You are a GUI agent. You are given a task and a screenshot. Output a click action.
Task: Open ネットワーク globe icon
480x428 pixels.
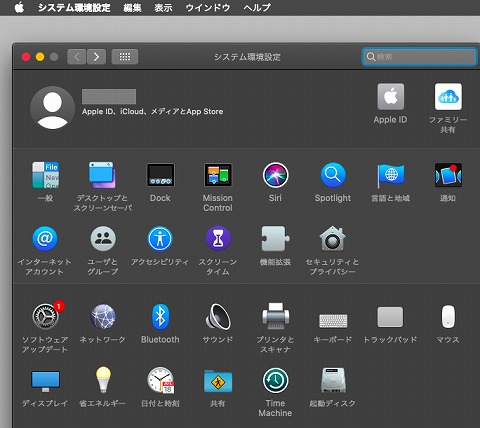(x=103, y=316)
